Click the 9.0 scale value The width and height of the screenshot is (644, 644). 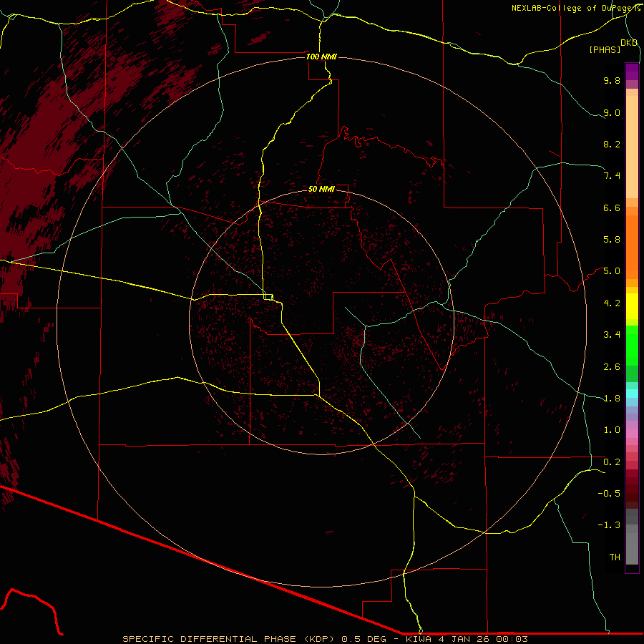click(x=612, y=112)
